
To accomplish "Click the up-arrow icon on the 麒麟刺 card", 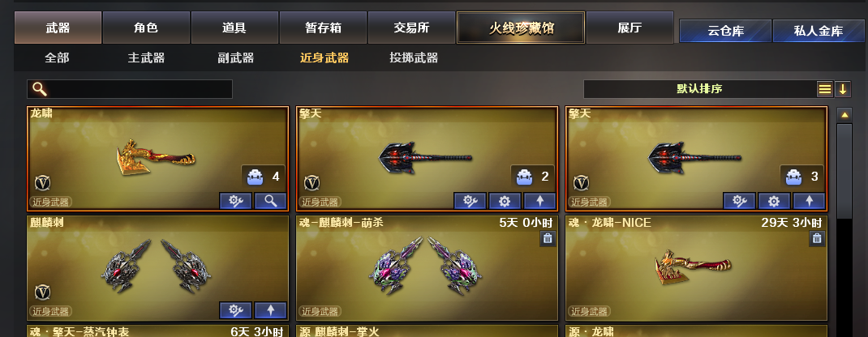I will click(271, 310).
